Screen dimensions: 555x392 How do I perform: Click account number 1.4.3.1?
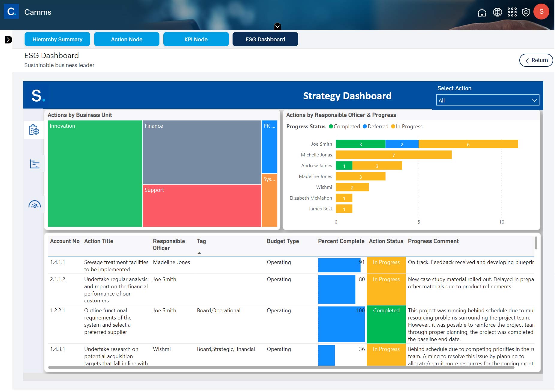(58, 349)
